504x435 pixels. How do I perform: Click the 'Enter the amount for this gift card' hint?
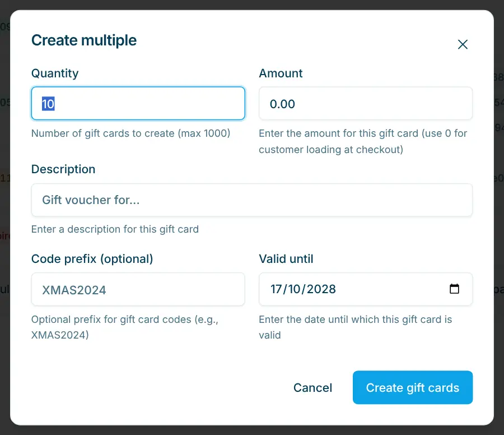(x=363, y=141)
